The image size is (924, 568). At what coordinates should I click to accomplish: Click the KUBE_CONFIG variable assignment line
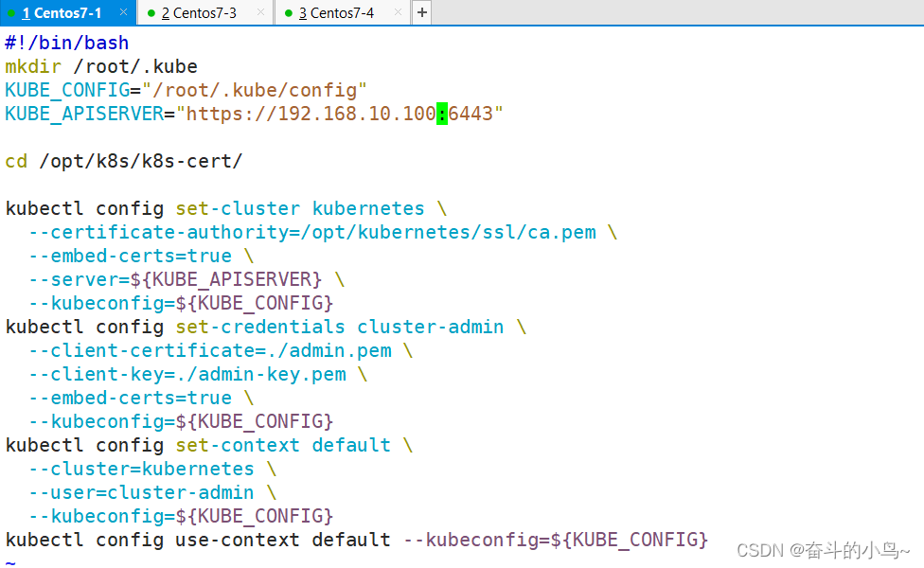[x=186, y=90]
